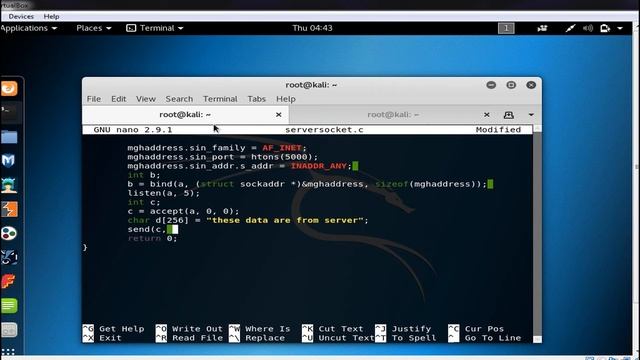Open the Search menu
This screenshot has width=640, height=360.
pos(179,99)
